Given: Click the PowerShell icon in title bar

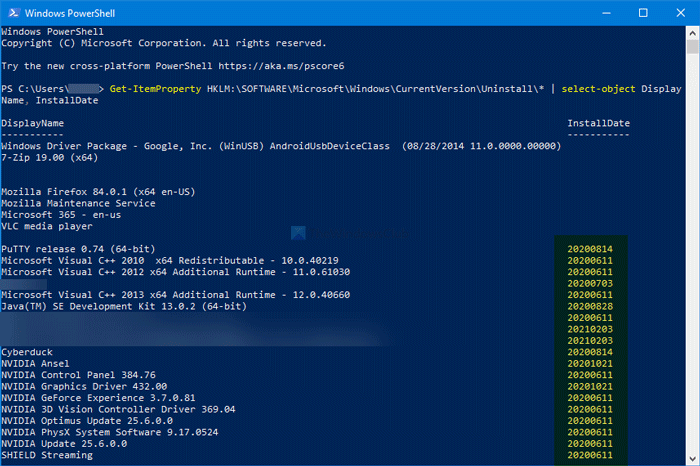Looking at the screenshot, I should 11,13.
